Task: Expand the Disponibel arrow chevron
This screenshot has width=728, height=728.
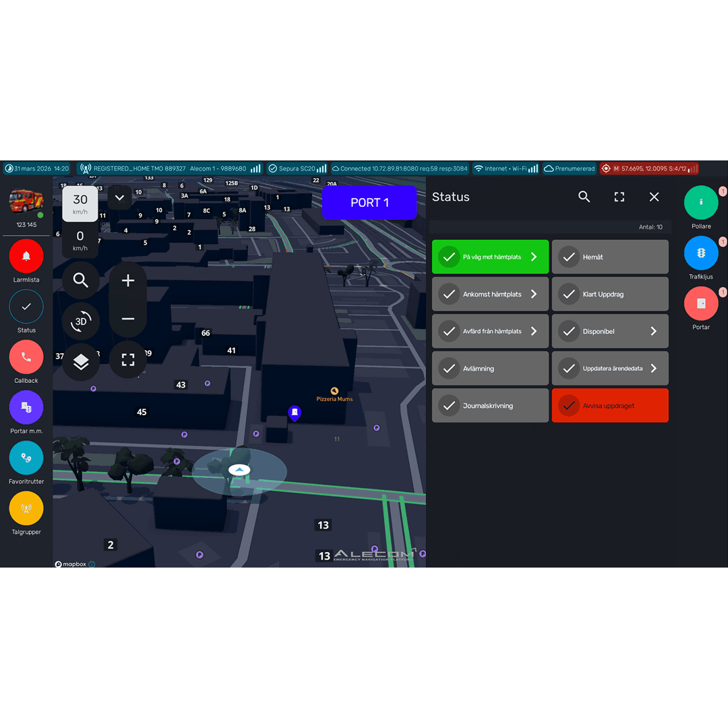Action: [653, 331]
